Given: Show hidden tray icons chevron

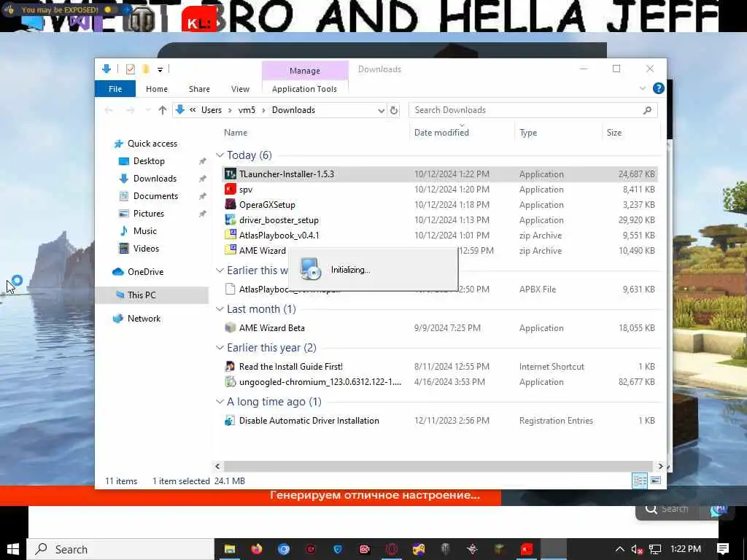Looking at the screenshot, I should (620, 550).
